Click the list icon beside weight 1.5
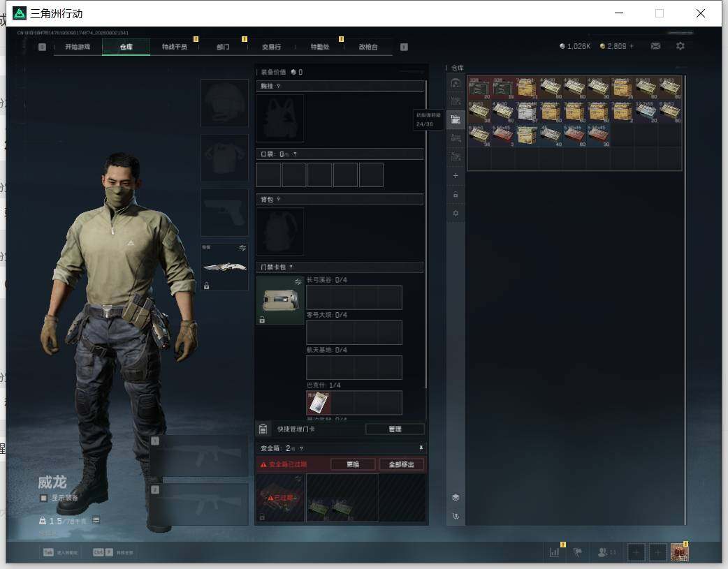Screen dimensions: 728x569 [x=96, y=520]
